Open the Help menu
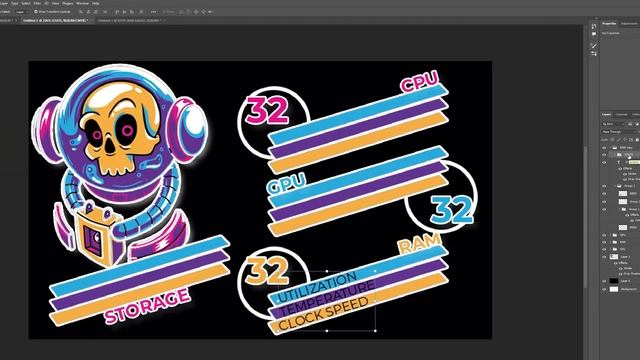 click(96, 3)
